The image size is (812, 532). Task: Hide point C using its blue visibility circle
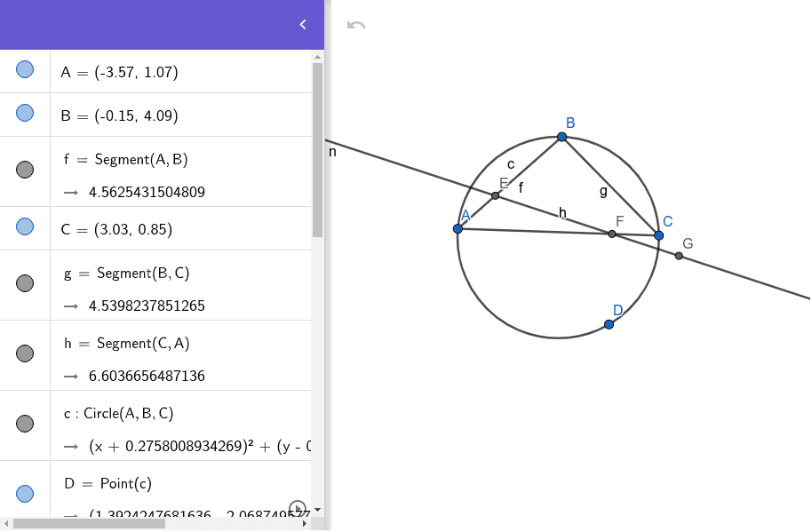(x=25, y=226)
